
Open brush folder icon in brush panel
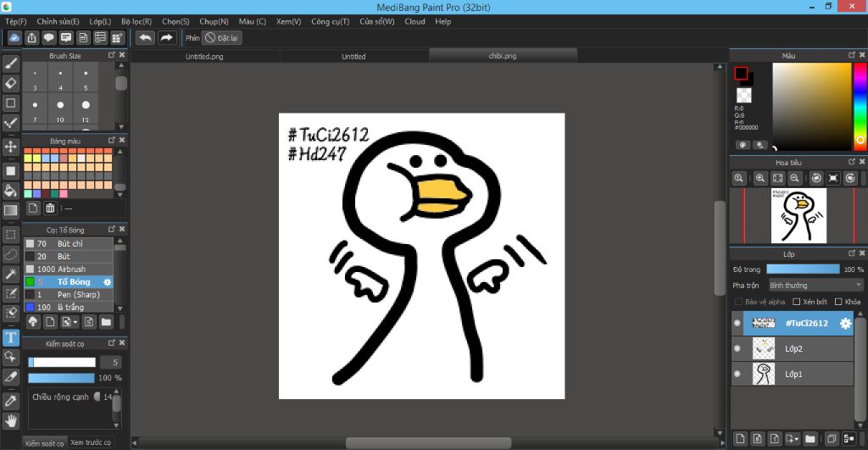coord(106,321)
